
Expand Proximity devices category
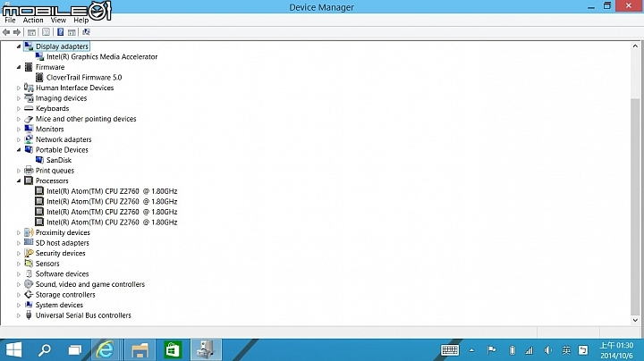tap(19, 232)
